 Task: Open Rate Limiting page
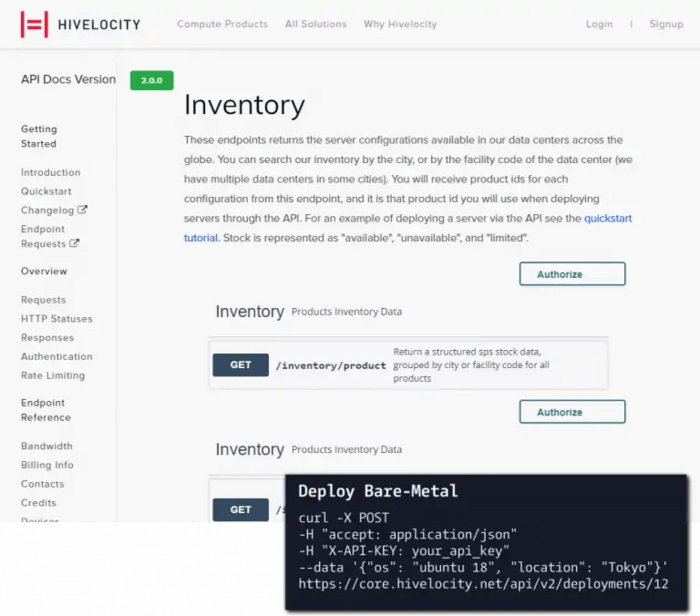click(53, 375)
